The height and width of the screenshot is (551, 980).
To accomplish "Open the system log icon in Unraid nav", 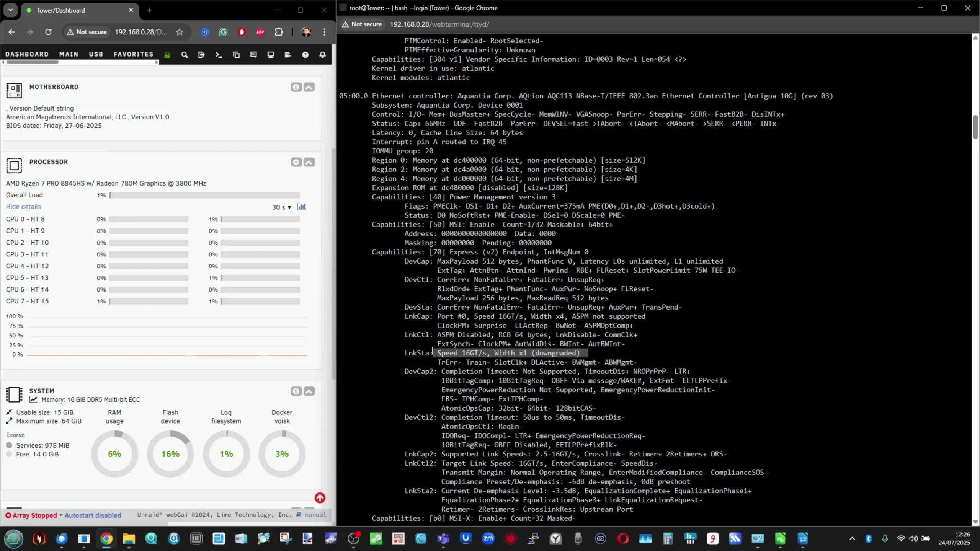I will (288, 55).
